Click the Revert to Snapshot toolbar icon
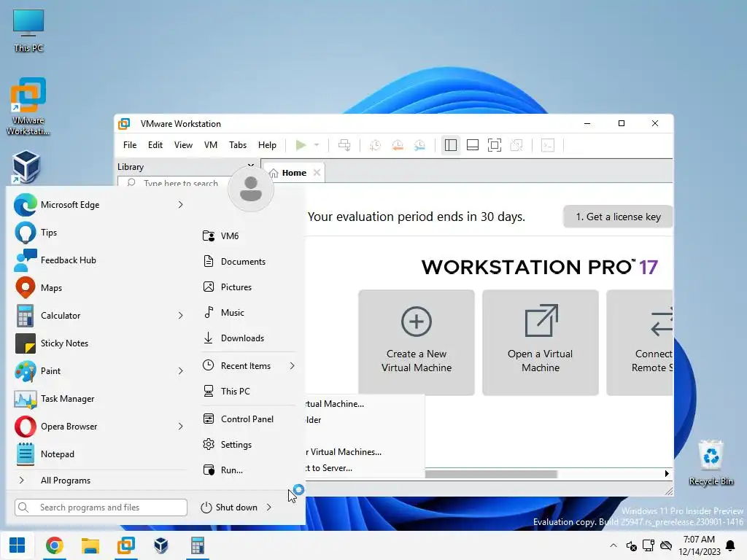 pos(398,145)
